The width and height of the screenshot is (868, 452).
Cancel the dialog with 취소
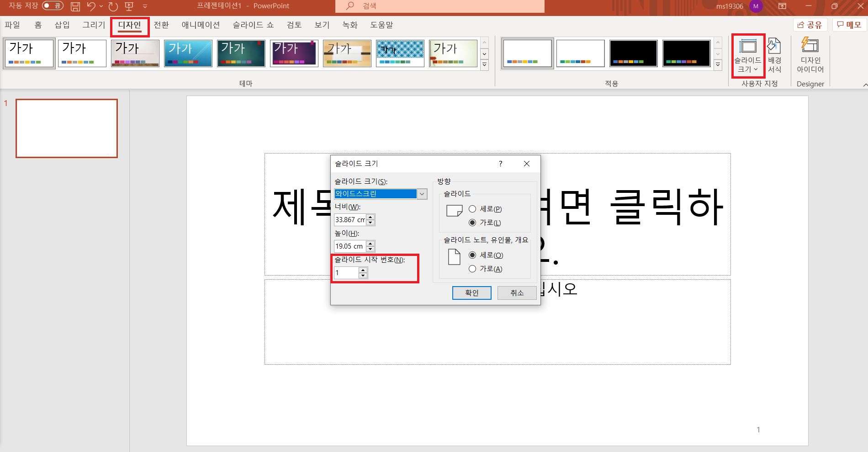tap(516, 292)
